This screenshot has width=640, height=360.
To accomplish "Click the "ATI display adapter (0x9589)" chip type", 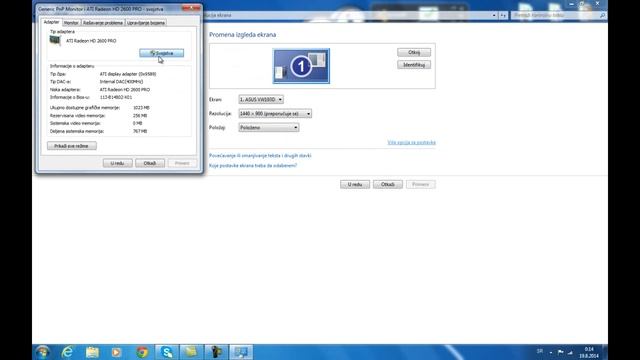I will pos(128,74).
